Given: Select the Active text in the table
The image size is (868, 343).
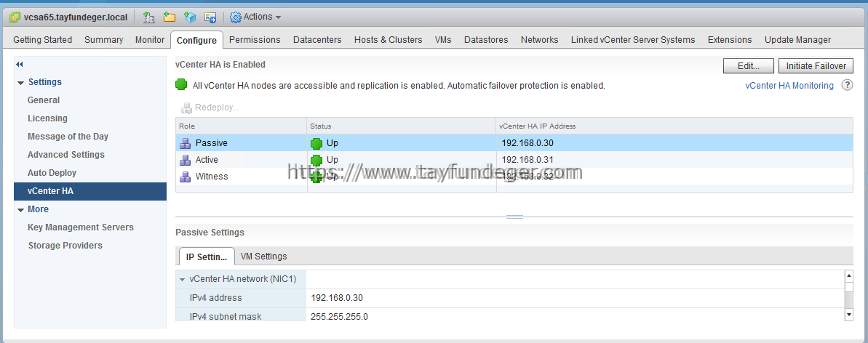Looking at the screenshot, I should [x=207, y=160].
